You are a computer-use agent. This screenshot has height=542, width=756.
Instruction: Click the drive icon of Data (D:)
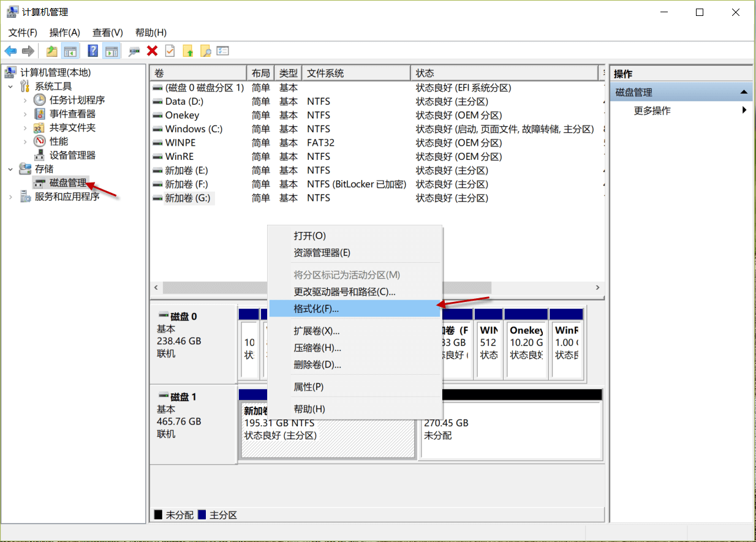[x=158, y=102]
